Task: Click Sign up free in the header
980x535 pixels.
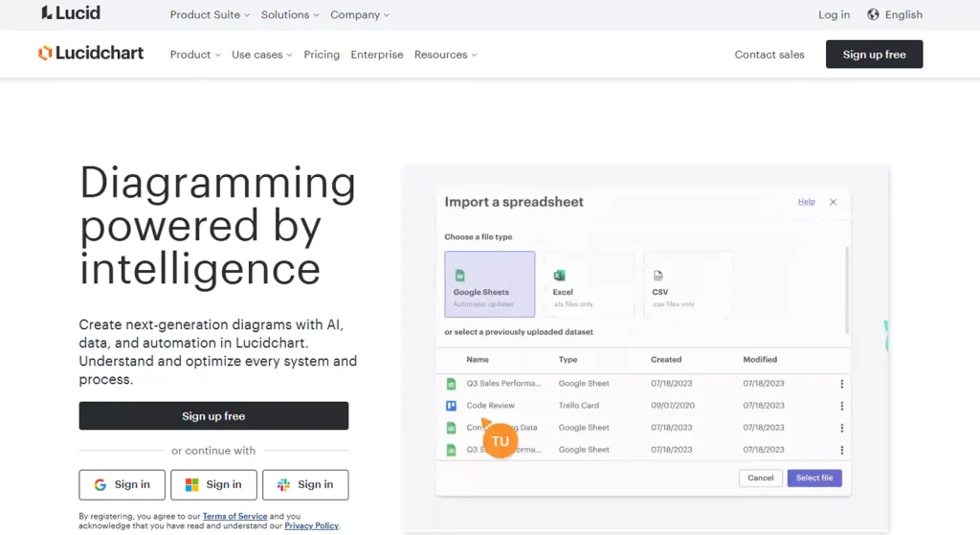Action: click(874, 55)
